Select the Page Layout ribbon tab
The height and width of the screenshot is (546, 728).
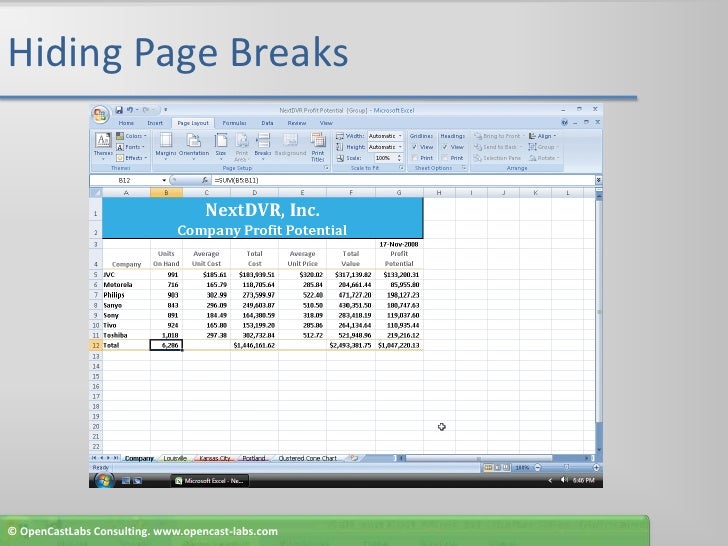pos(193,123)
